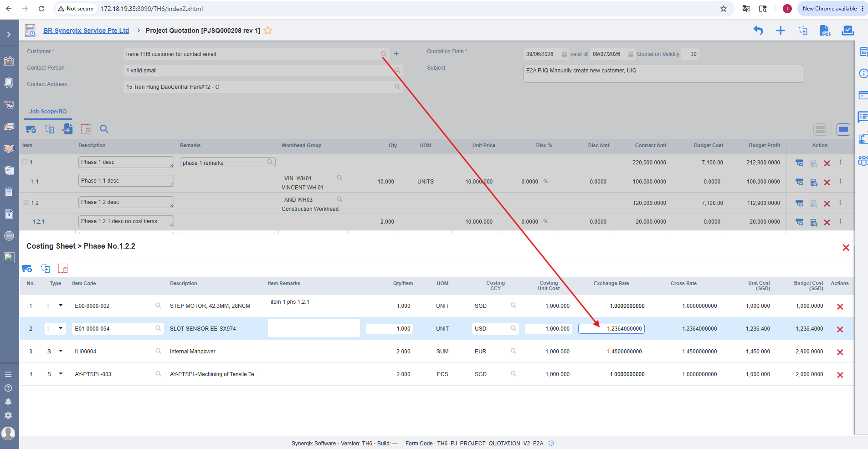Click the plus icon beside Customer field
Screen dimensions: 868x449
396,54
